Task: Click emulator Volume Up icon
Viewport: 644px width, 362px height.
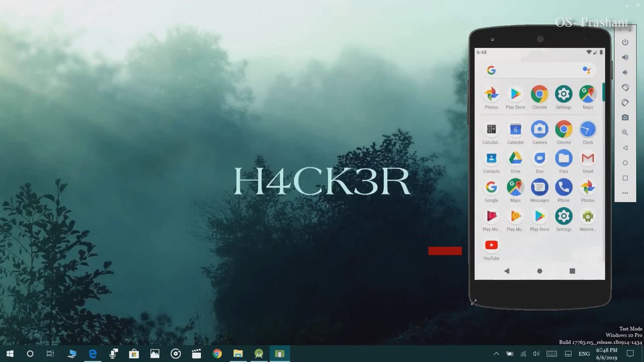Action: click(x=625, y=57)
